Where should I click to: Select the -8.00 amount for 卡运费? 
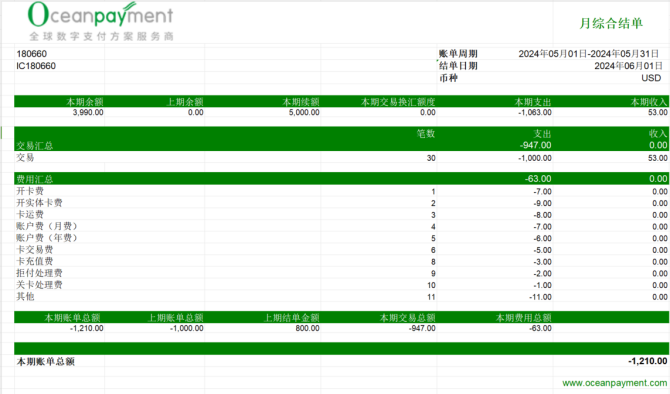542,215
